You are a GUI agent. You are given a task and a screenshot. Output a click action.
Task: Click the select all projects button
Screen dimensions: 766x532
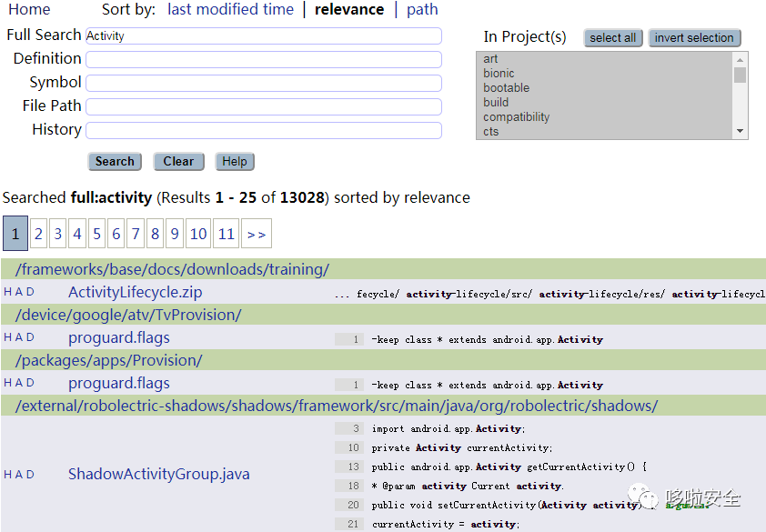(612, 38)
